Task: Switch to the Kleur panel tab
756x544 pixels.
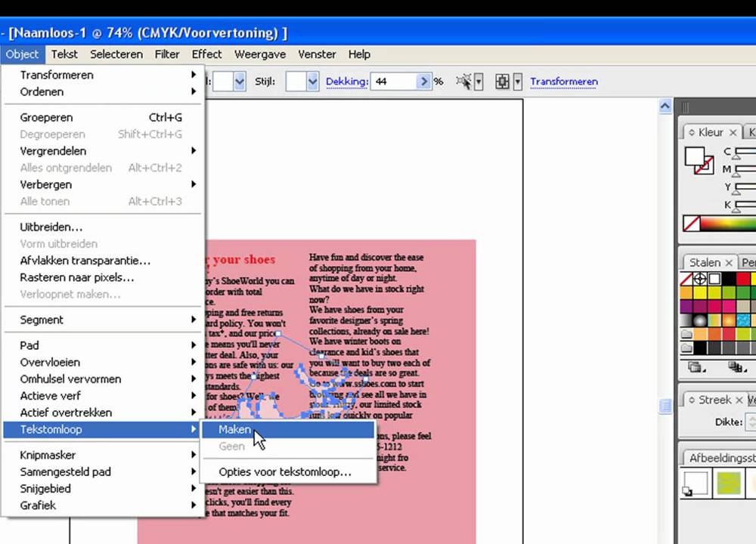Action: [710, 132]
